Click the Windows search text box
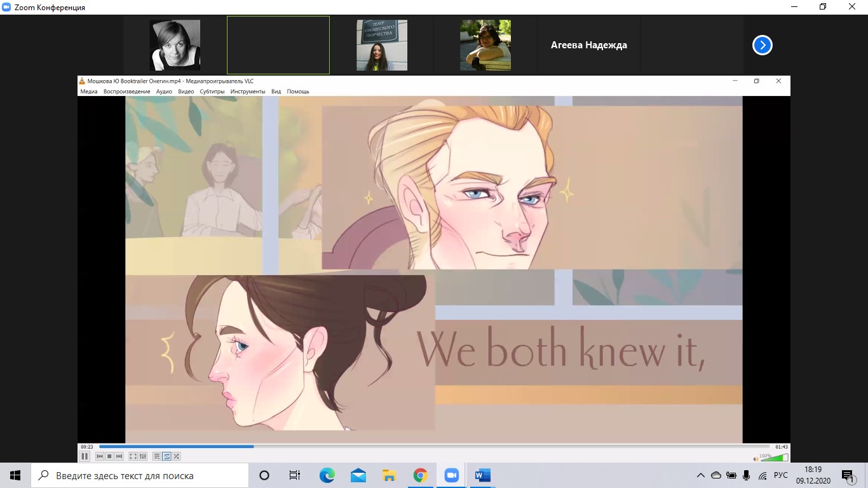The image size is (868, 488). click(x=140, y=475)
